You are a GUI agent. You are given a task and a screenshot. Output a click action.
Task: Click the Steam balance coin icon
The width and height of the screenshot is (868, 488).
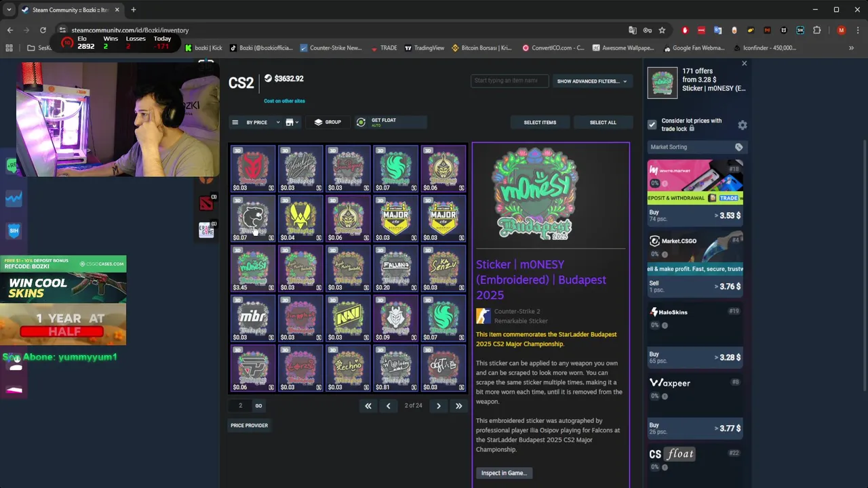coord(268,79)
